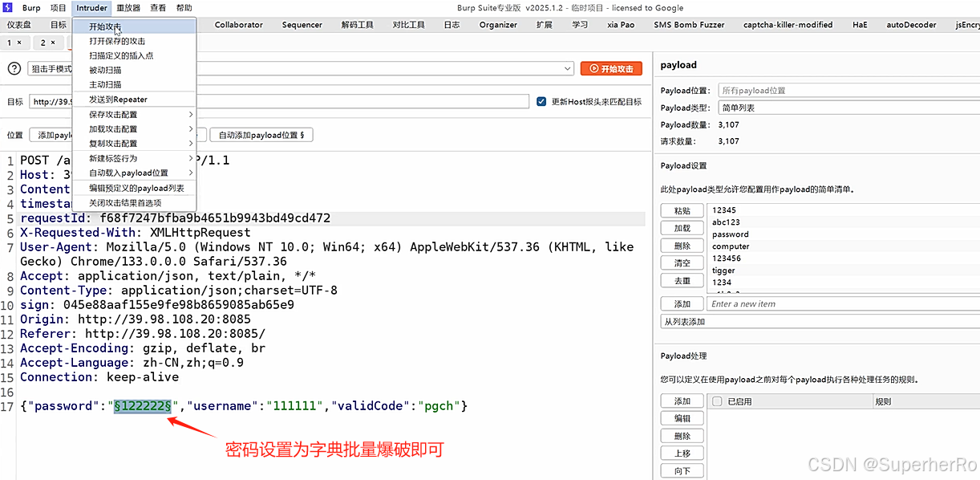Click the 去重 button
This screenshot has height=480, width=980.
tap(682, 281)
